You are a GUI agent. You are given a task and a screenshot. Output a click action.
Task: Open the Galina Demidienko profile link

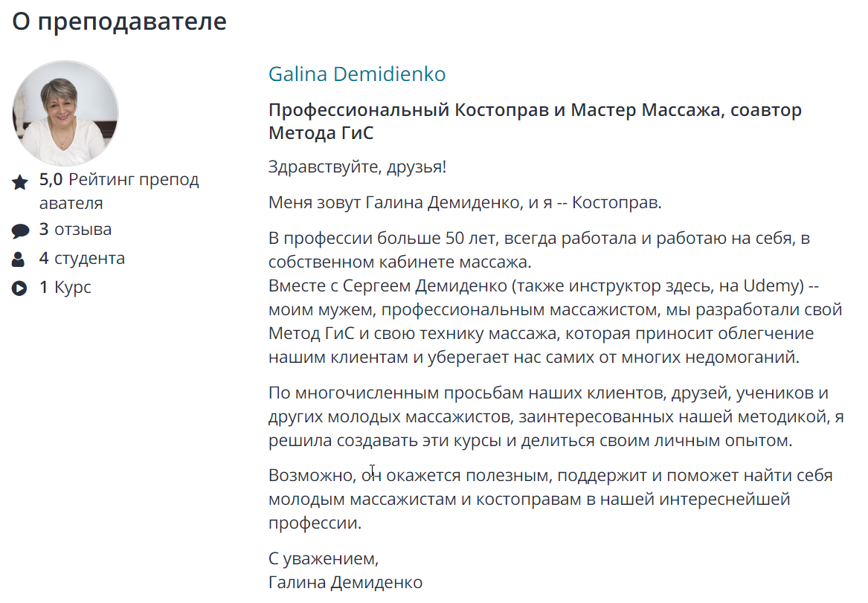click(356, 74)
